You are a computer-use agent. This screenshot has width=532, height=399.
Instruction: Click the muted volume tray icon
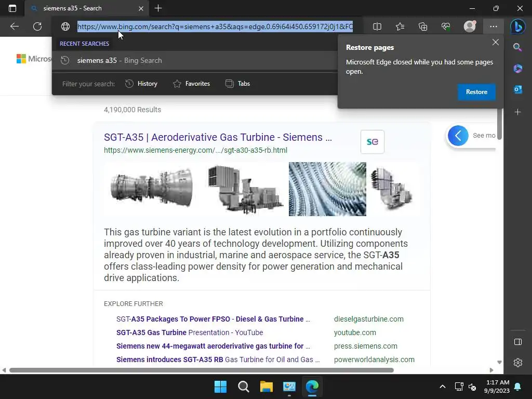[472, 387]
